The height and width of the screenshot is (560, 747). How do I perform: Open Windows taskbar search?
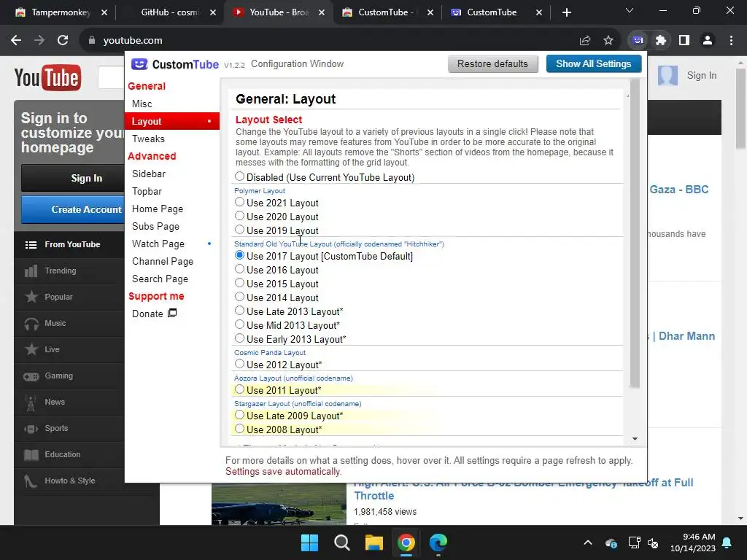pos(341,542)
